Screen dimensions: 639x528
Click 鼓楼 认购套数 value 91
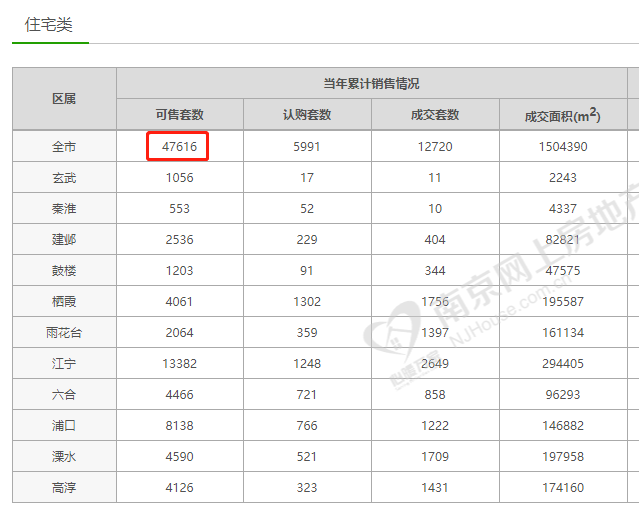pos(307,271)
